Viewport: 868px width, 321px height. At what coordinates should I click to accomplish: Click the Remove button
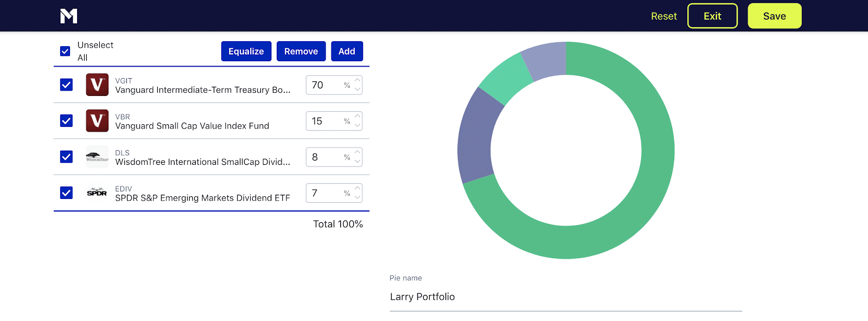point(301,51)
